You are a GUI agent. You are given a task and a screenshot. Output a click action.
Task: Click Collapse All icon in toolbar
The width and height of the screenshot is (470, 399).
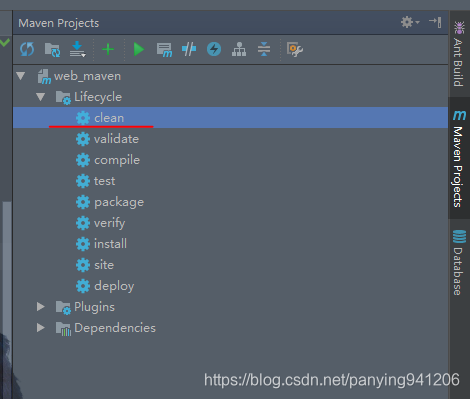tap(264, 49)
